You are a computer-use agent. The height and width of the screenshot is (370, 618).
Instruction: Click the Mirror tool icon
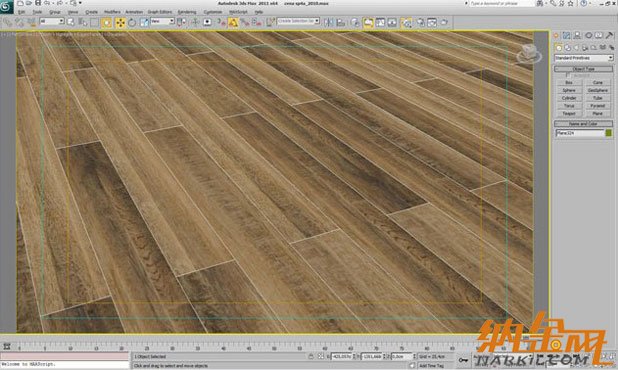pyautogui.click(x=328, y=22)
